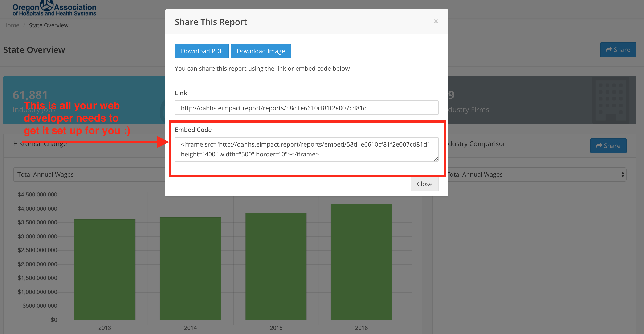Click Share button in Industry Comparison panel

[608, 146]
